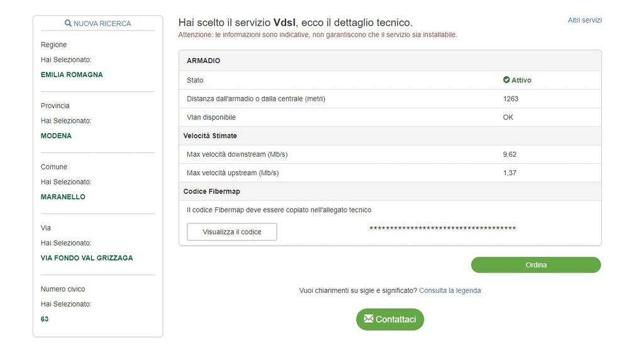Click the Velocità Stimate heading
The image size is (644, 347).
tap(210, 135)
